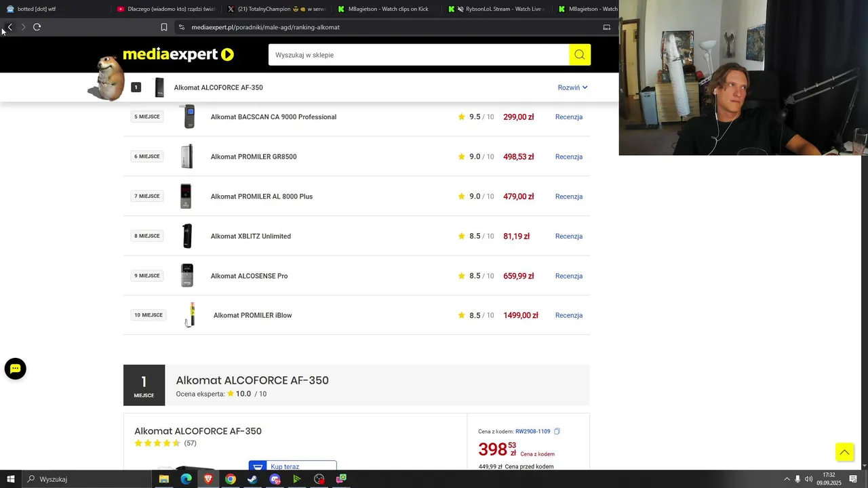Open Recenzja for PROMILER GR8500
Image resolution: width=868 pixels, height=488 pixels.
tap(569, 157)
